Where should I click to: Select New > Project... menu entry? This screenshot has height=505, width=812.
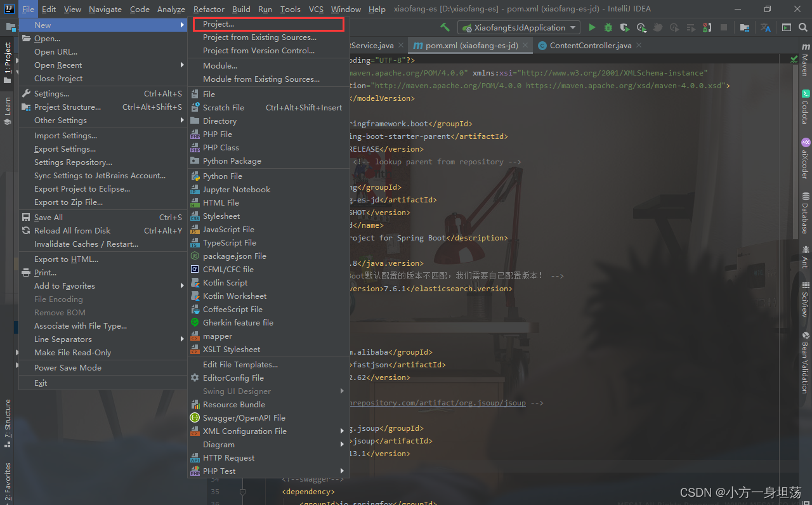point(268,24)
